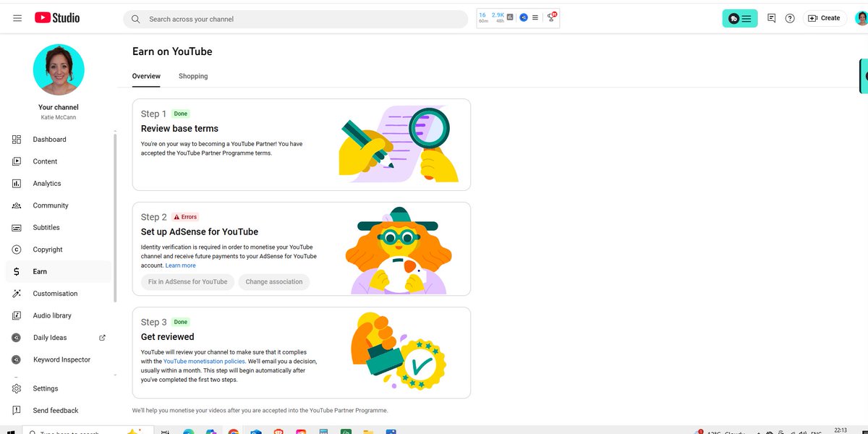Open the vidIQ three-line menu icon
This screenshot has width=868, height=434.
(535, 17)
